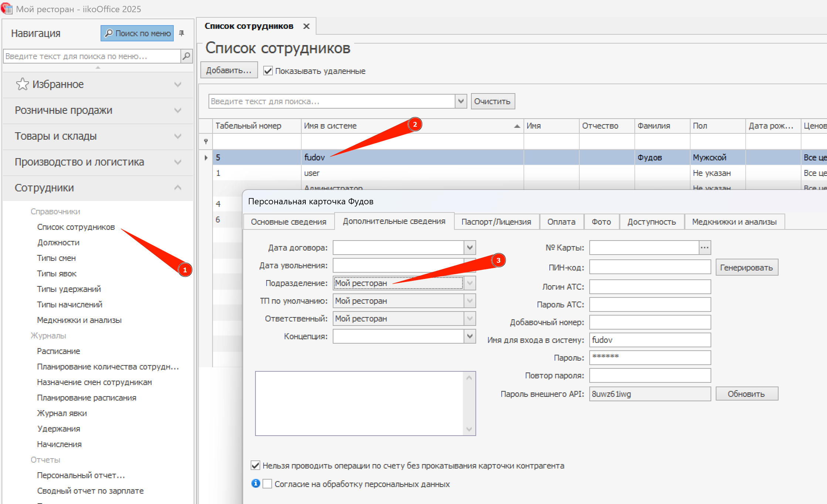Expand the Концепция dropdown
Image resolution: width=827 pixels, height=504 pixels.
(470, 336)
